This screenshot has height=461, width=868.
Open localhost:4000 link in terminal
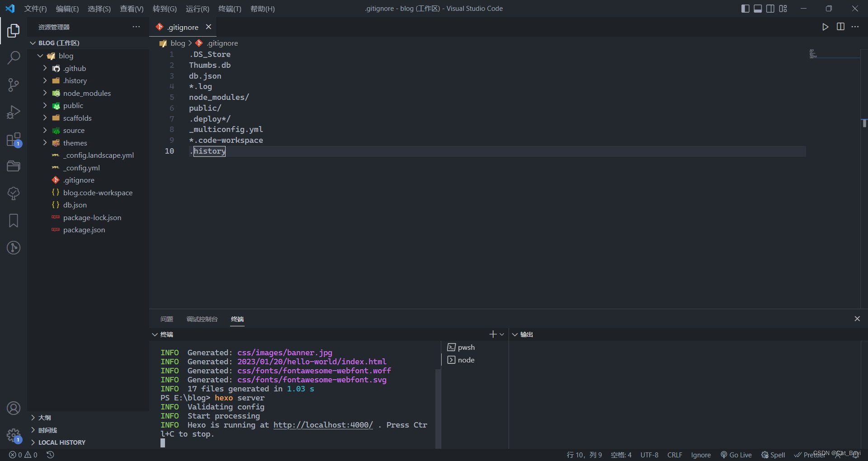pos(323,425)
